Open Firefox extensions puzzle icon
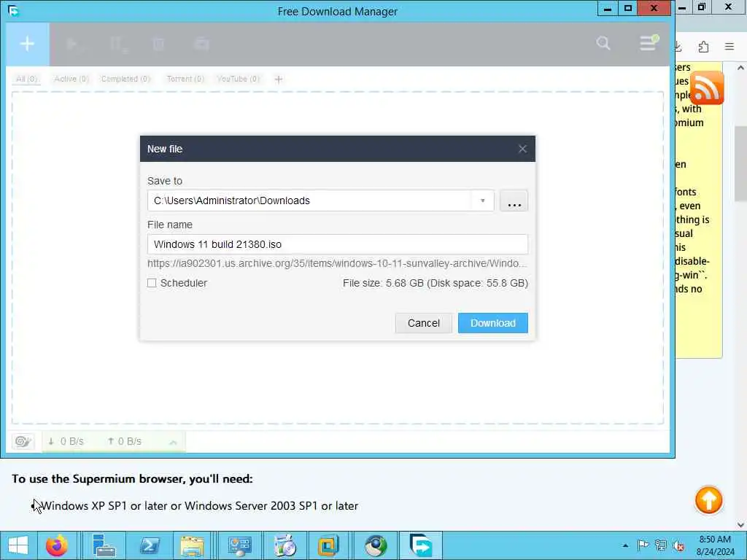Image resolution: width=747 pixels, height=560 pixels. click(x=703, y=46)
